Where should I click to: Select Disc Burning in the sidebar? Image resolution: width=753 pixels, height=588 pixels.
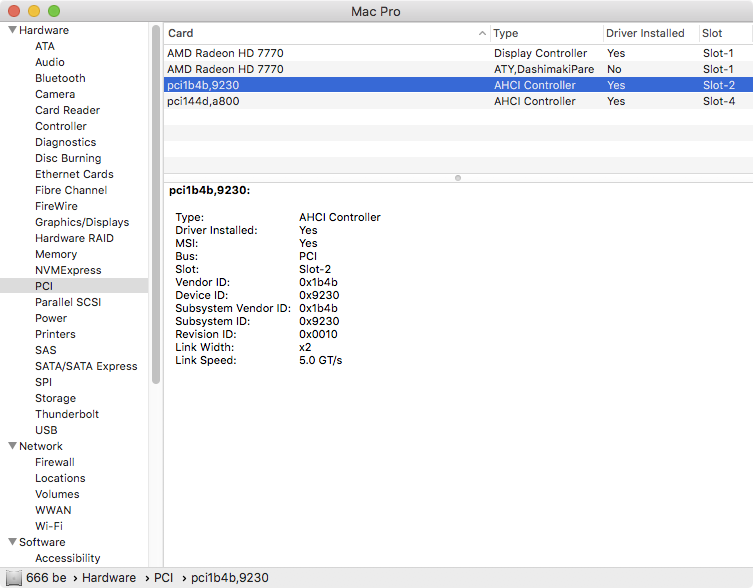68,158
